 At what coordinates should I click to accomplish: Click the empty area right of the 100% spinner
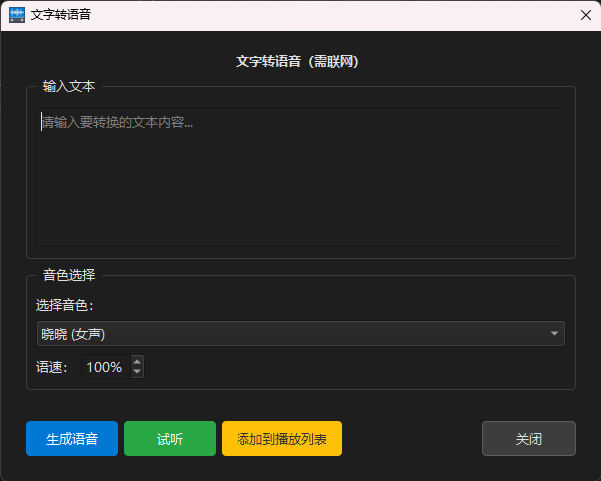click(x=350, y=367)
